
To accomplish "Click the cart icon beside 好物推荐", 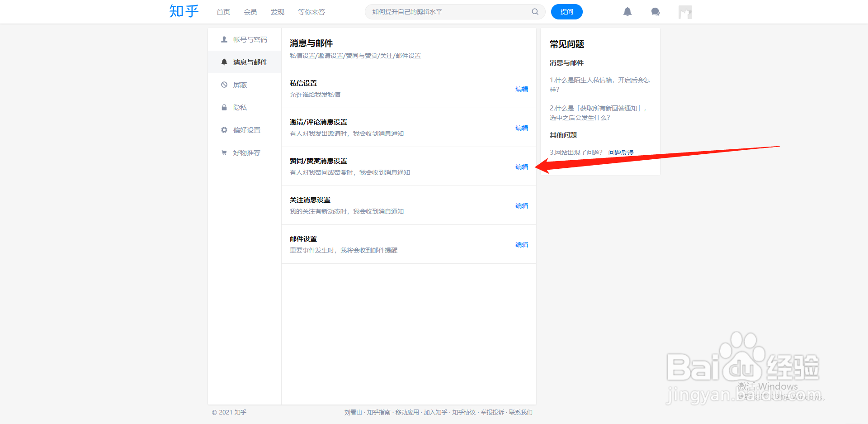I will point(224,152).
